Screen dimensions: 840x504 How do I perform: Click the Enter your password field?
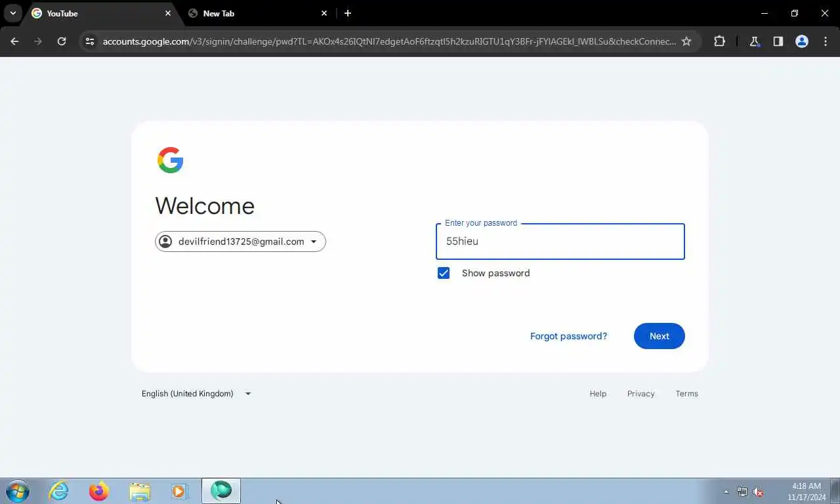click(560, 241)
